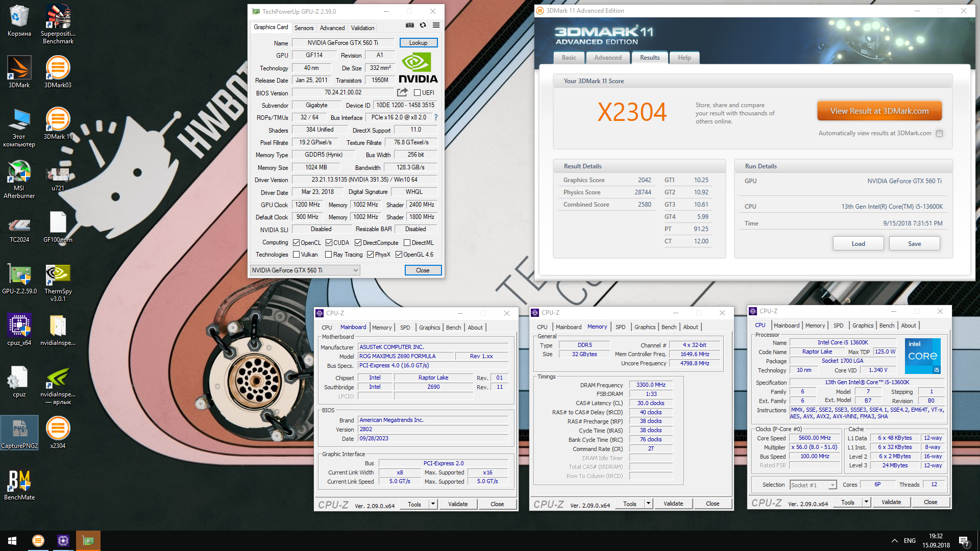Open the Recycle Bin (Корзина) desktop icon

pos(19,21)
